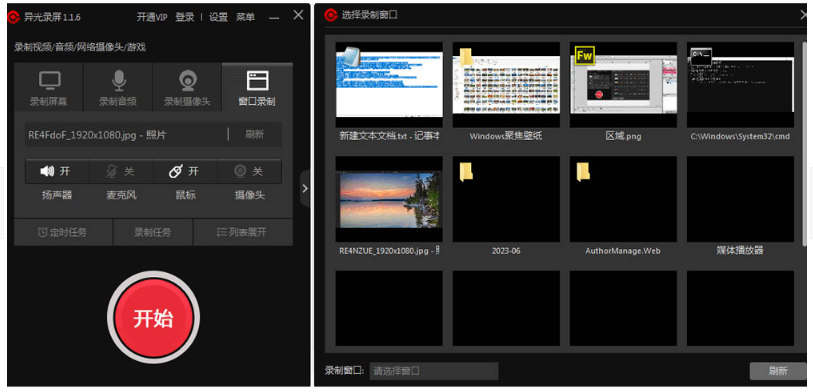Select the 录制屏幕 monitor icon
The height and width of the screenshot is (392, 813).
pos(49,80)
